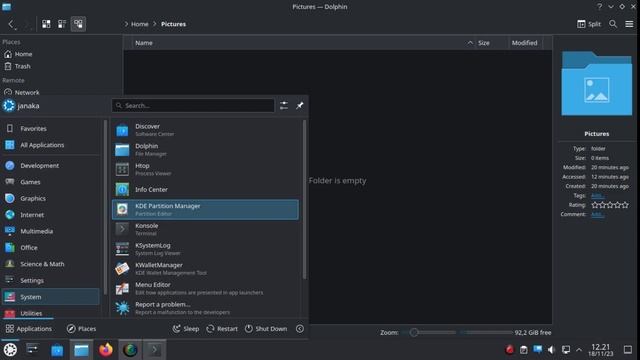640x360 pixels.
Task: Launch KSystemLog viewer
Action: coord(205,249)
